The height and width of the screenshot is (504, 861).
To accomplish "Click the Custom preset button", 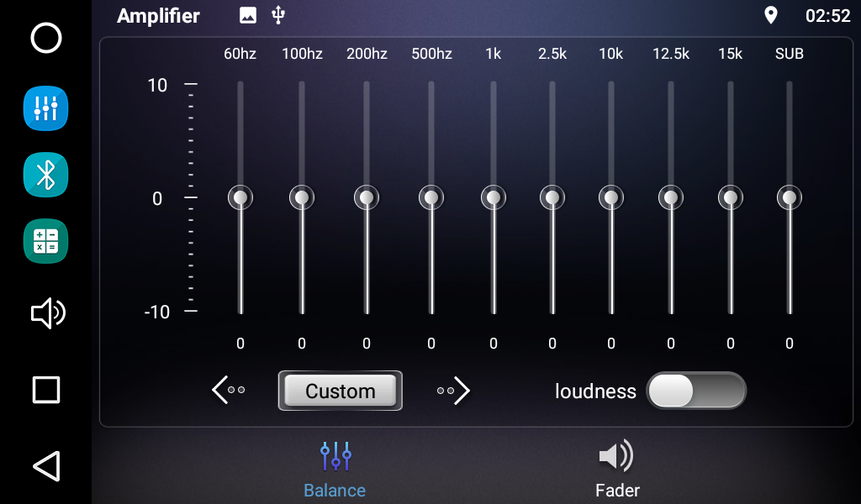I will pyautogui.click(x=340, y=391).
